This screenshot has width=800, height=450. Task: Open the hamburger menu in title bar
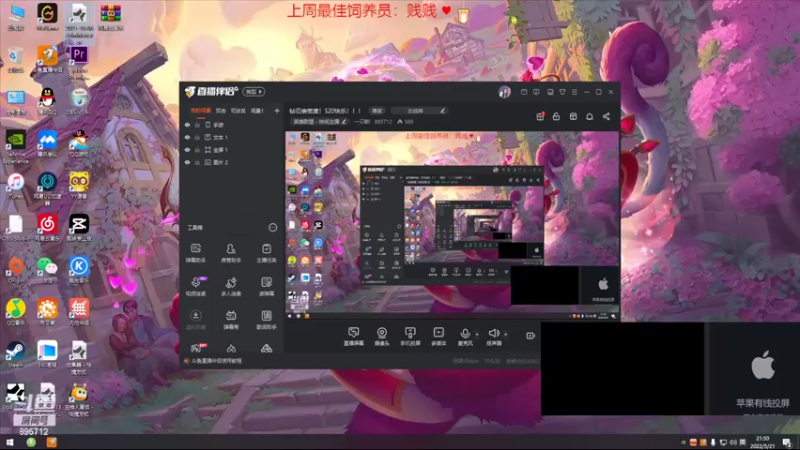(574, 92)
